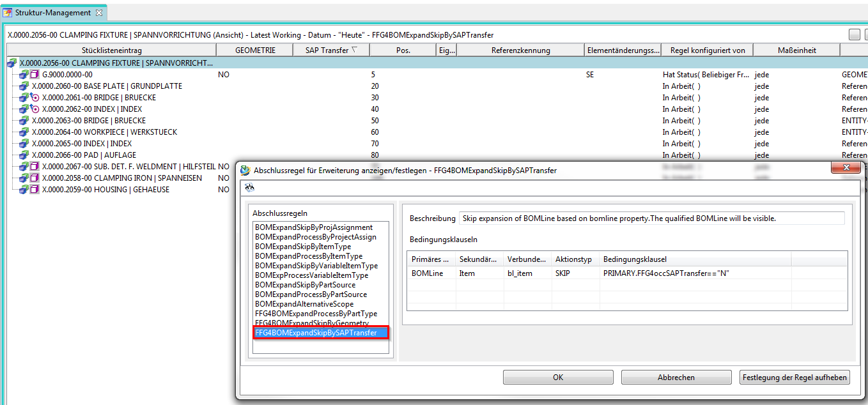The height and width of the screenshot is (405, 868).
Task: Select rule BOMExpandSkipByProjAssignment
Action: click(314, 227)
